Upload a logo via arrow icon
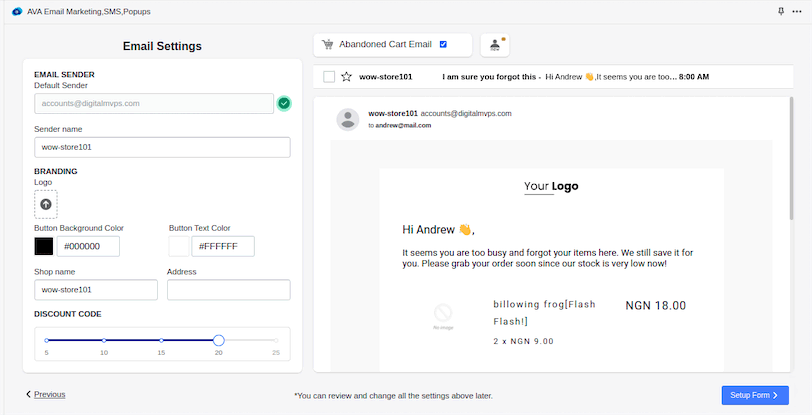Screen dimensions: 812x415 [46, 204]
